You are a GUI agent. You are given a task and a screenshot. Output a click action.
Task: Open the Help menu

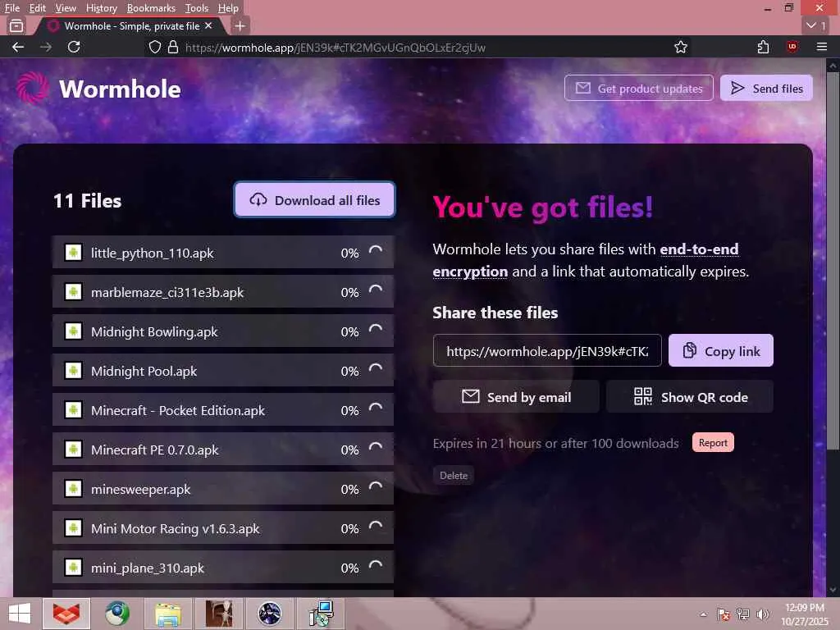(228, 8)
